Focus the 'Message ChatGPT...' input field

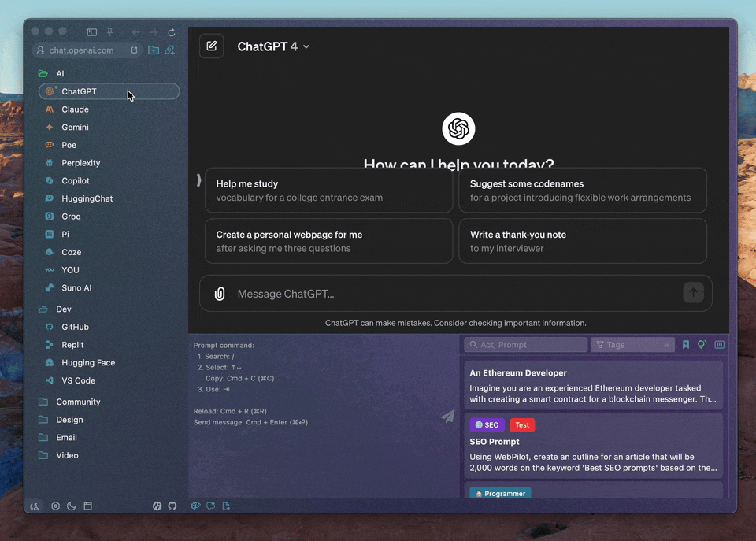pos(456,294)
